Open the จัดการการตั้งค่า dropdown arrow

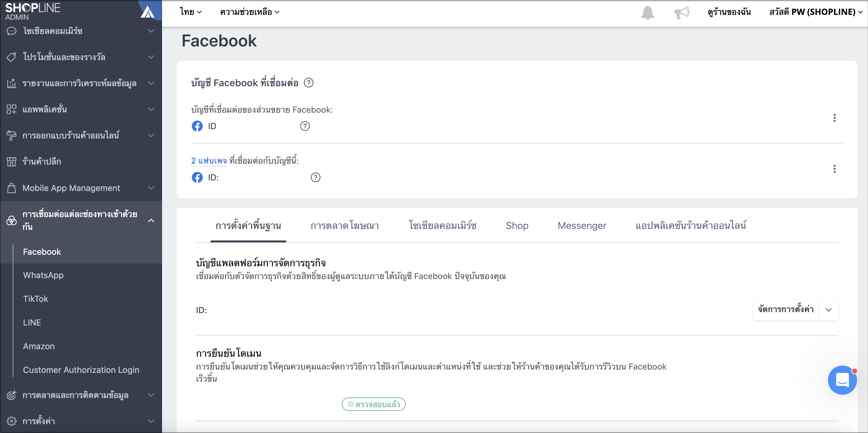[829, 310]
